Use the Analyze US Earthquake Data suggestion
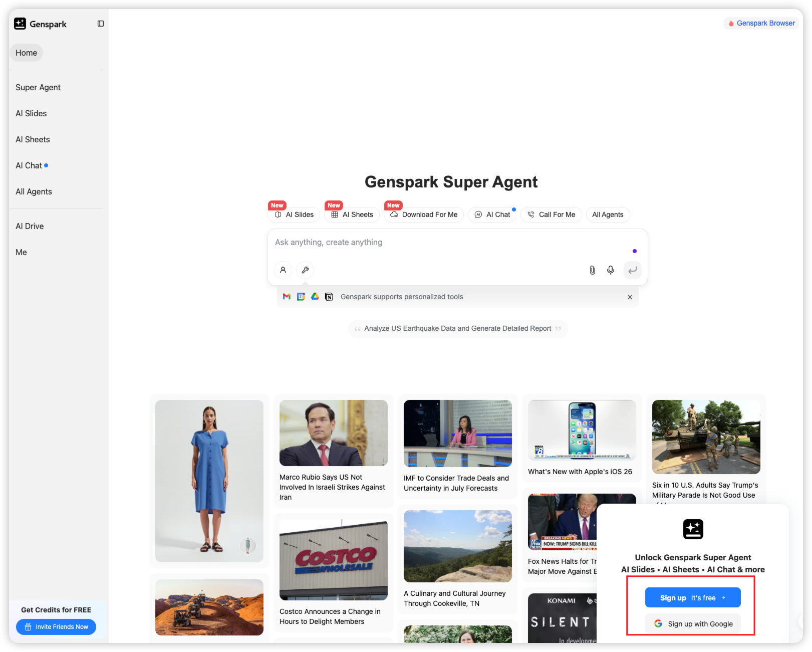This screenshot has height=652, width=812. pos(457,329)
